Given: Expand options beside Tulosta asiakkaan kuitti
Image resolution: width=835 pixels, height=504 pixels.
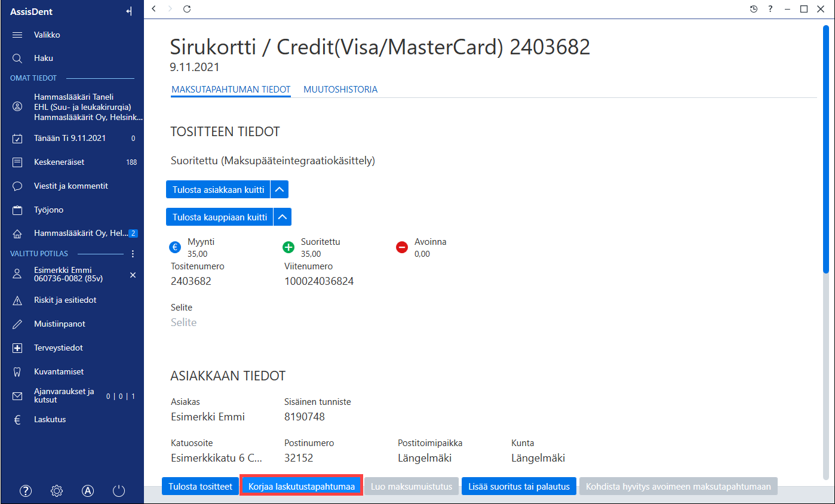Looking at the screenshot, I should (280, 190).
